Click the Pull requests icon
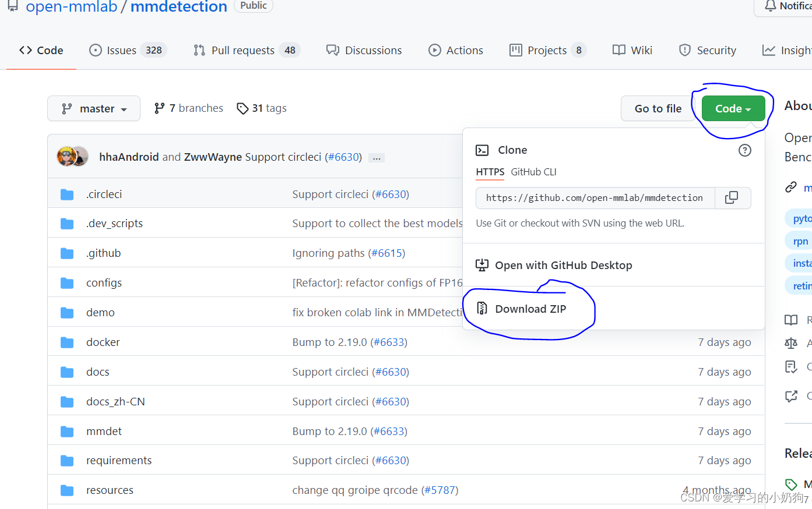This screenshot has height=509, width=812. [x=199, y=51]
